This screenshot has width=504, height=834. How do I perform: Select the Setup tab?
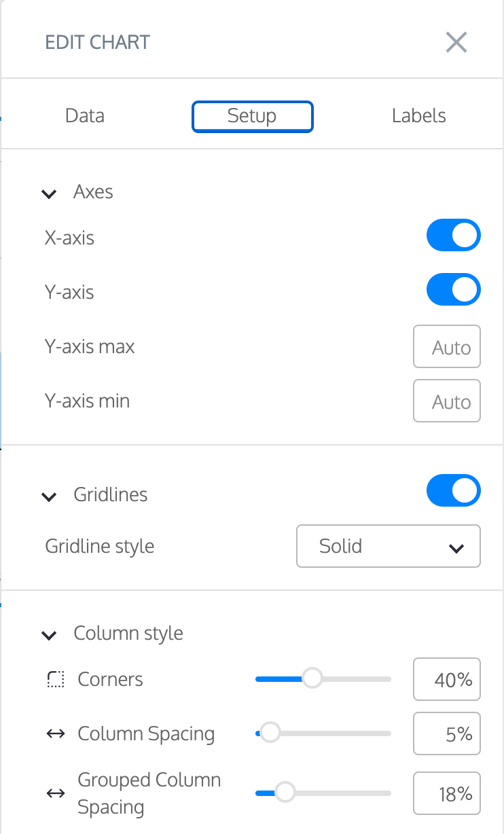253,116
